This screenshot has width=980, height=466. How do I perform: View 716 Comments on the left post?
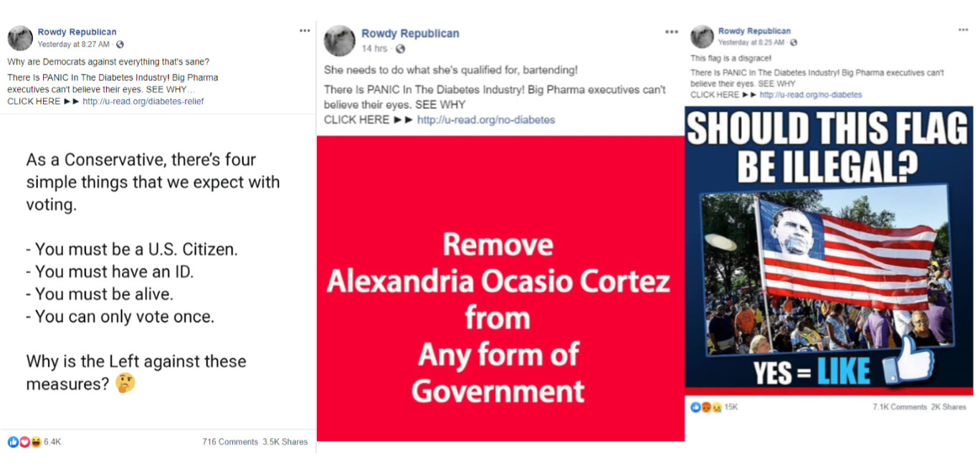(230, 442)
